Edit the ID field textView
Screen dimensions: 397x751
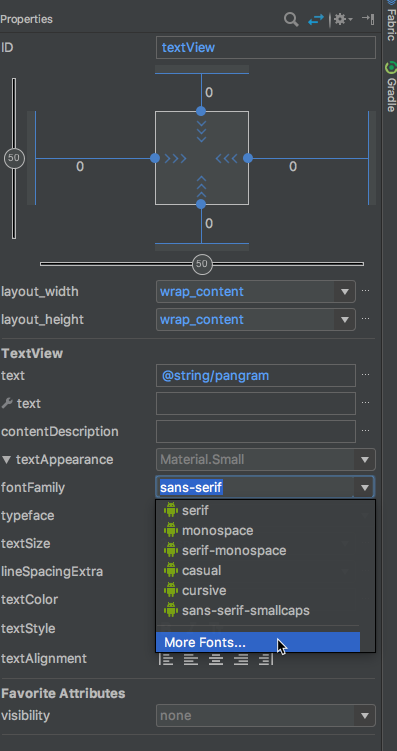click(266, 47)
